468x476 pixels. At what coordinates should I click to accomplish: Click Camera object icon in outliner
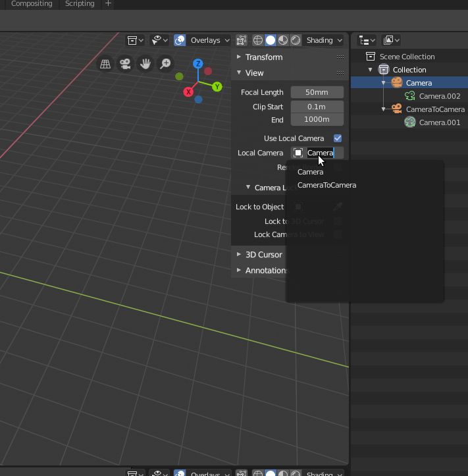tap(397, 82)
